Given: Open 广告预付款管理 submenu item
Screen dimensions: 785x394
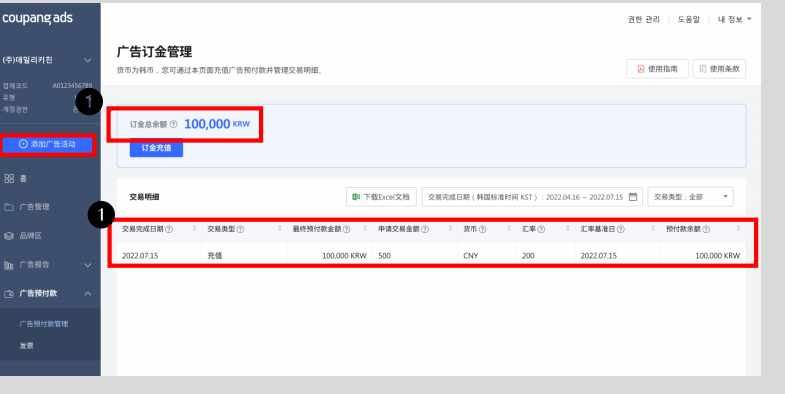Looking at the screenshot, I should (x=44, y=324).
